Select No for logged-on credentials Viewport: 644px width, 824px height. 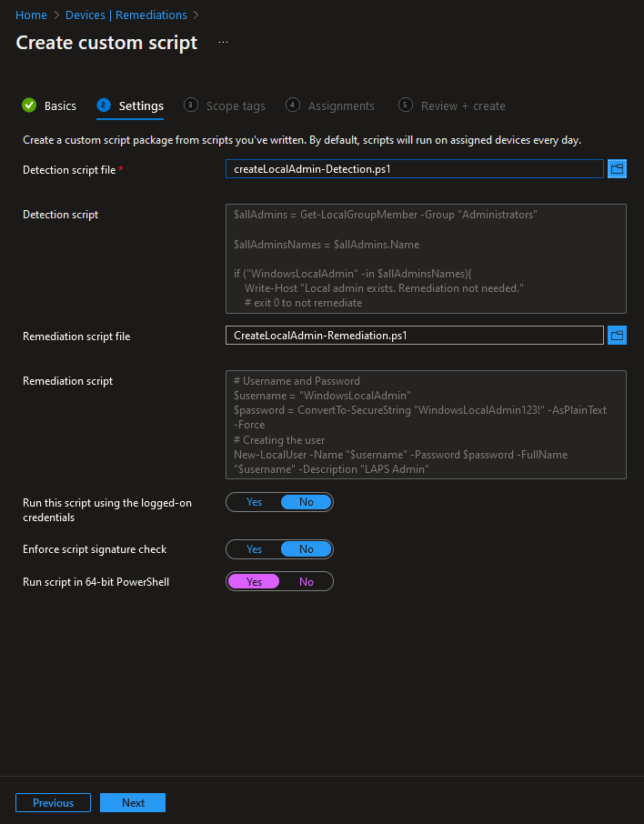306,502
